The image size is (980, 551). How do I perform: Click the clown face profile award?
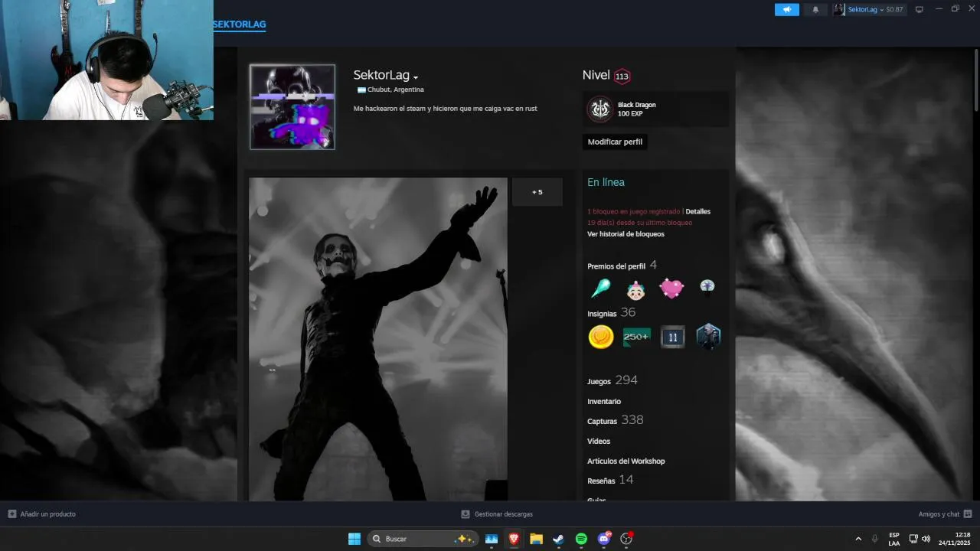coord(636,289)
